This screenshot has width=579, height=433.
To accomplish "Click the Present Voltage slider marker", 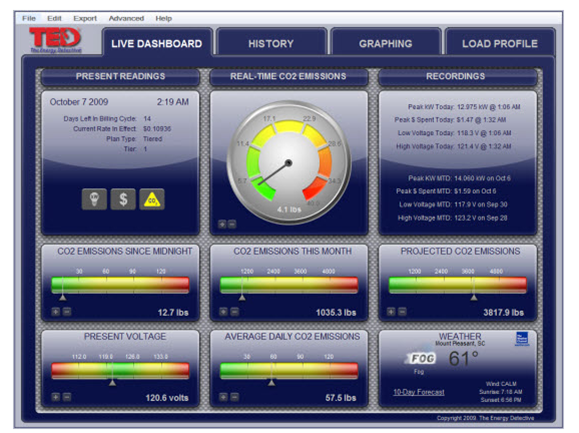I will coord(113,383).
